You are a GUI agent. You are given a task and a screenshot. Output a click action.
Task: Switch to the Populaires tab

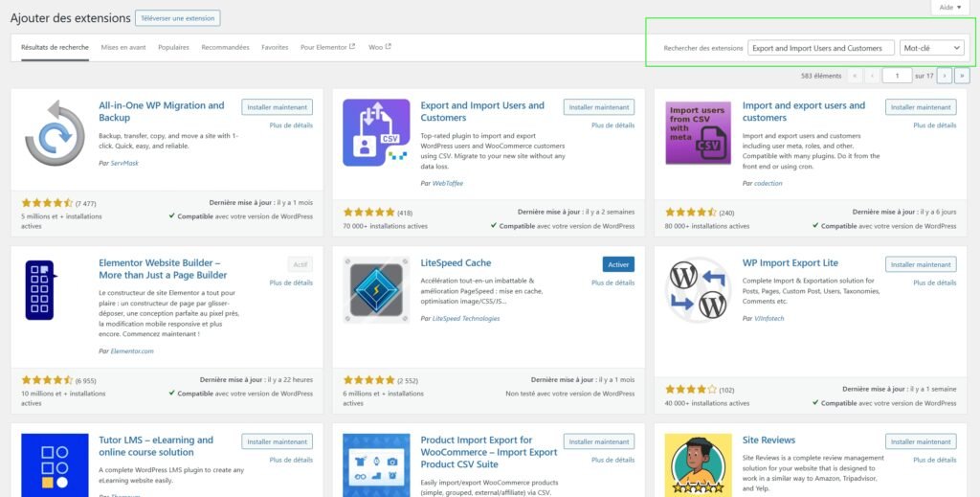click(173, 47)
